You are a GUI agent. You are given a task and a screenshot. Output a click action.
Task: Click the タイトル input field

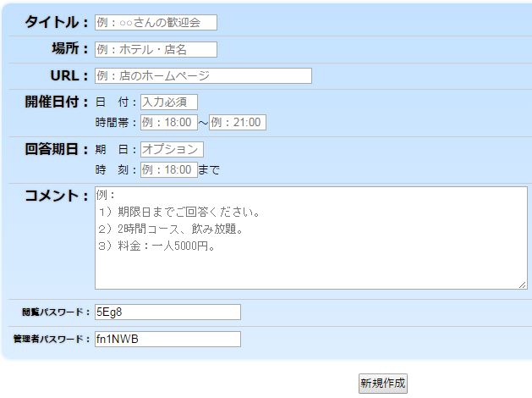[x=156, y=22]
